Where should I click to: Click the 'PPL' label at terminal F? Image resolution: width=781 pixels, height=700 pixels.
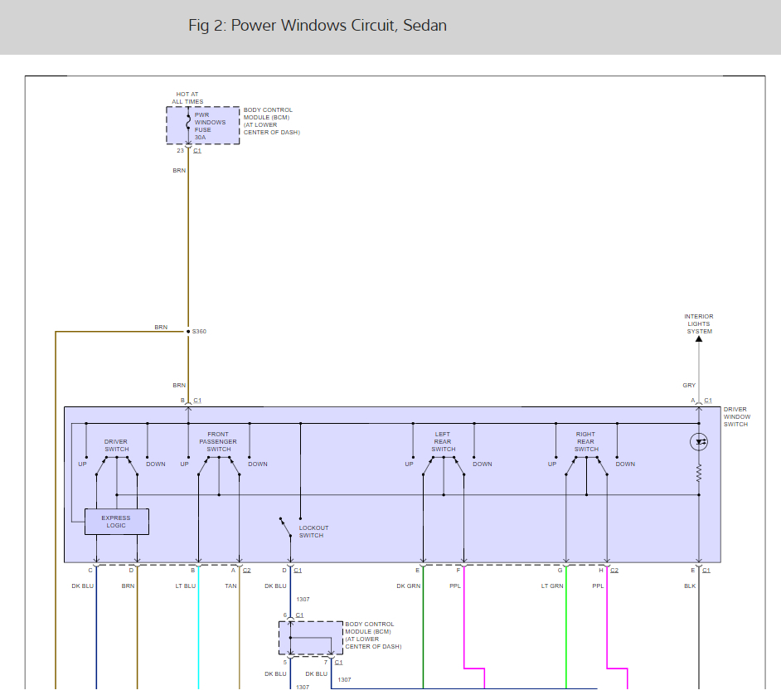pos(455,586)
